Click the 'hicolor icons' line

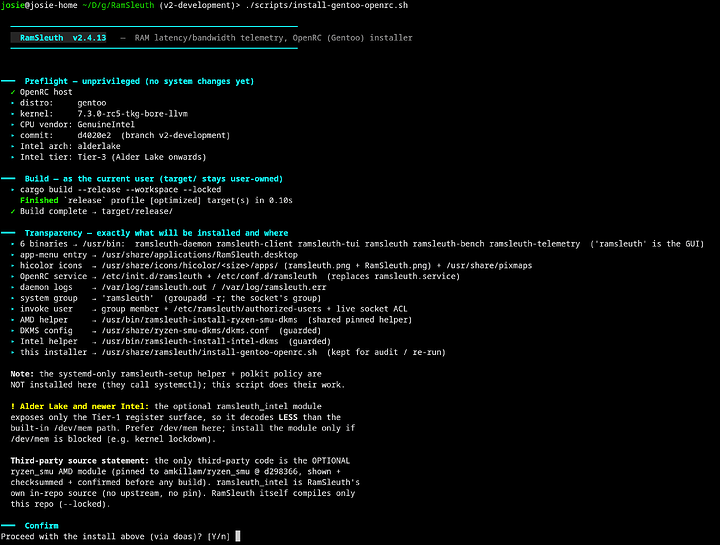tap(271, 265)
